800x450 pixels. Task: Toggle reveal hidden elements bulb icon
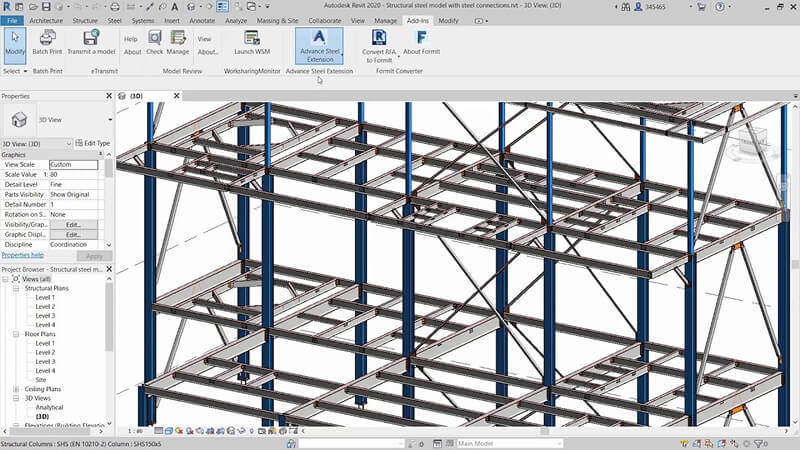point(252,431)
